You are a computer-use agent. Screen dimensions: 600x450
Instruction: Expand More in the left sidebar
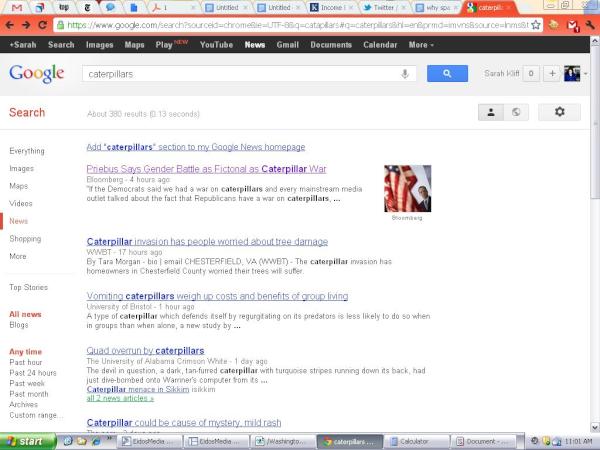pyautogui.click(x=18, y=256)
